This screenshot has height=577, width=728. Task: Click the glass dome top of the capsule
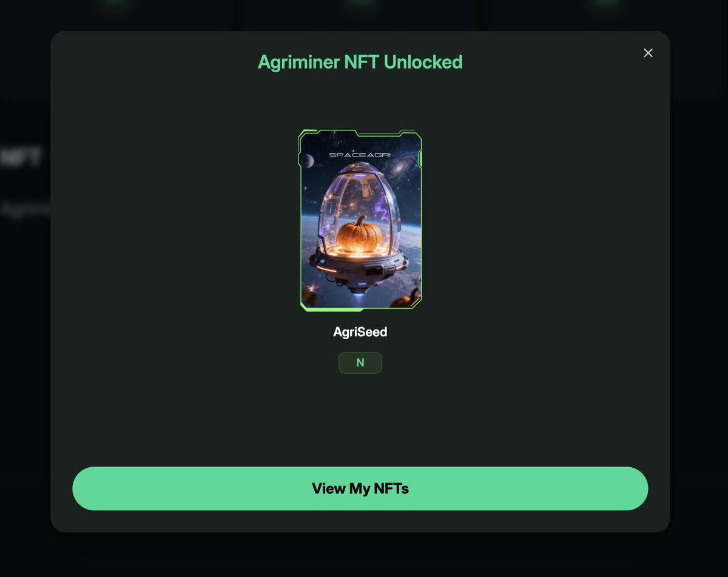click(360, 172)
